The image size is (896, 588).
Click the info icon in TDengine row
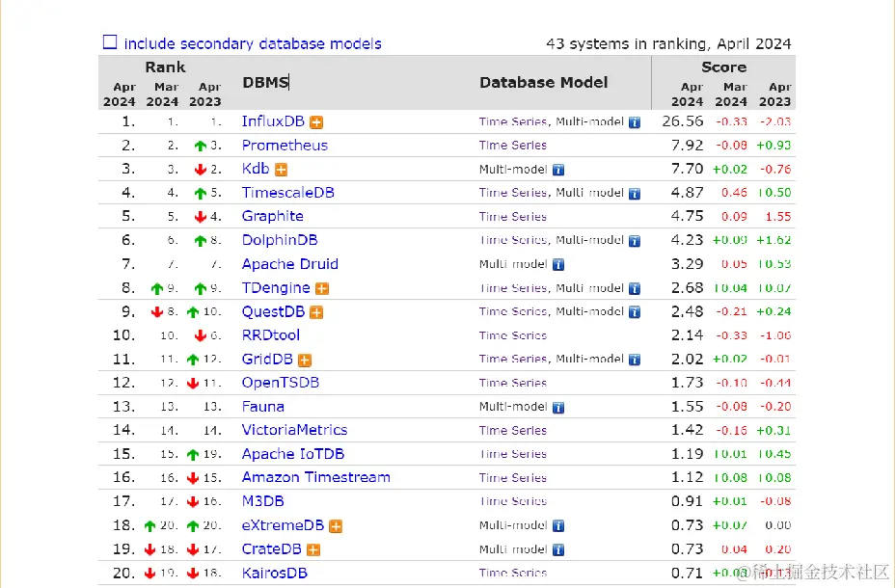pyautogui.click(x=635, y=288)
